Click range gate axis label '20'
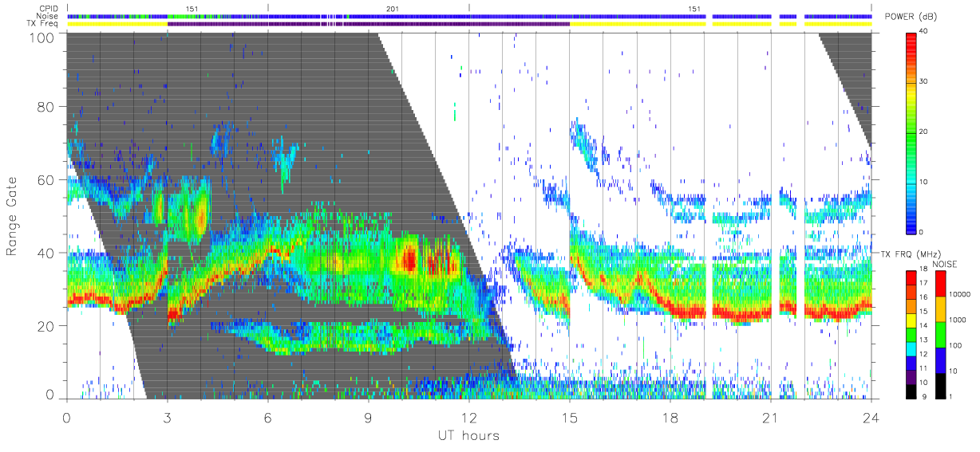The image size is (980, 452). (45, 326)
